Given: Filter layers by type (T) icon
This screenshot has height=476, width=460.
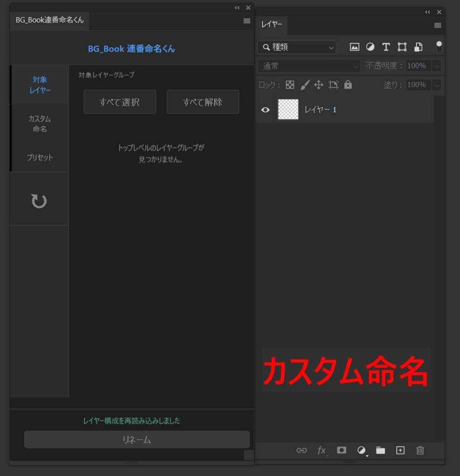Looking at the screenshot, I should tap(386, 47).
